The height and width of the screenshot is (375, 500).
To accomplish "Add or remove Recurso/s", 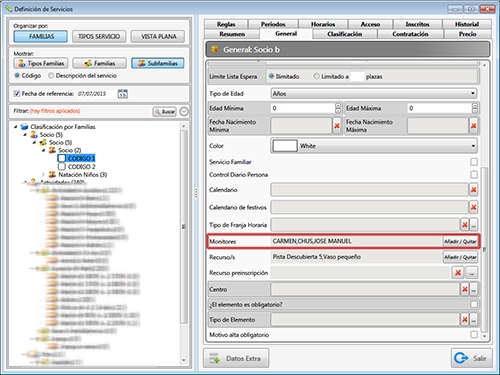I will point(460,257).
